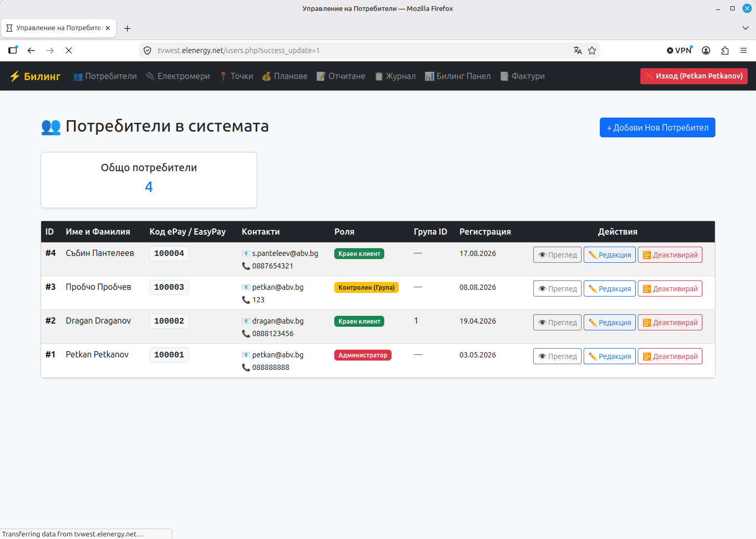View user Събин Пантелеев with Преглед

pos(557,255)
